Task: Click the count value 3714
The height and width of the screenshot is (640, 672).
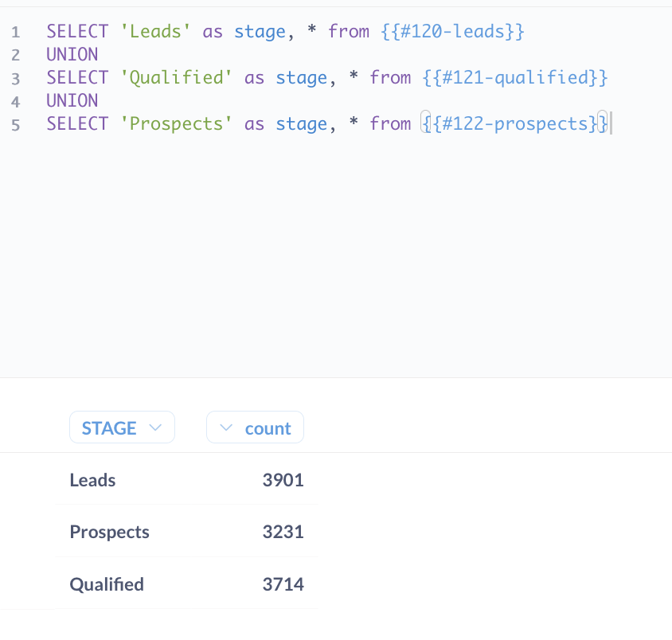Action: (283, 583)
